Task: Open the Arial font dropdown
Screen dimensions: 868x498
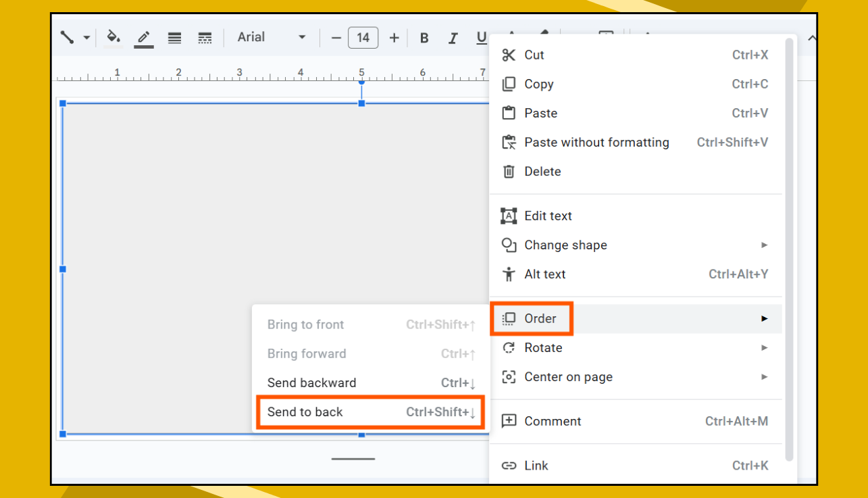Action: pos(270,37)
